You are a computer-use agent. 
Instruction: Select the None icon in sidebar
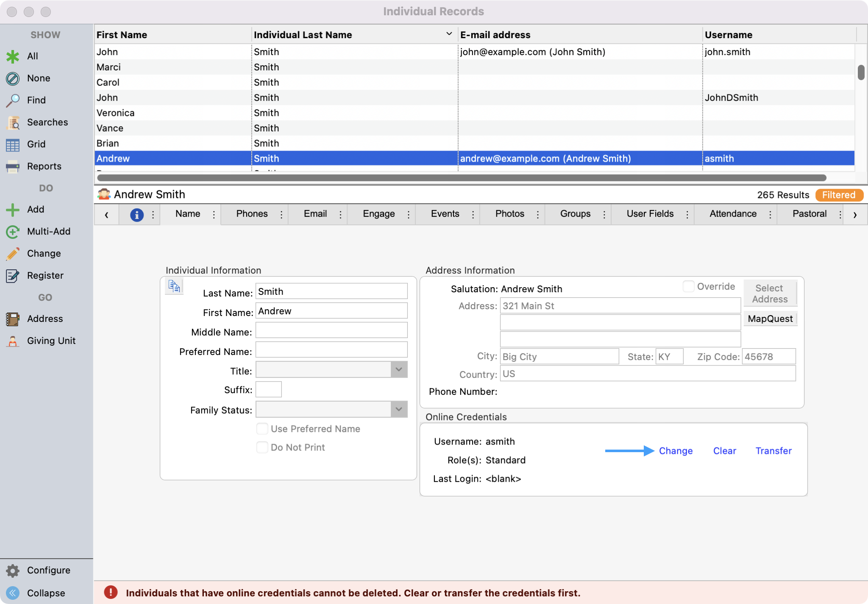click(13, 78)
